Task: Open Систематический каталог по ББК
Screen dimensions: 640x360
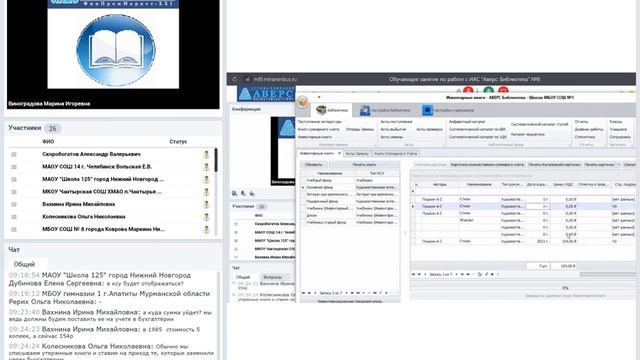Action: 477,129
